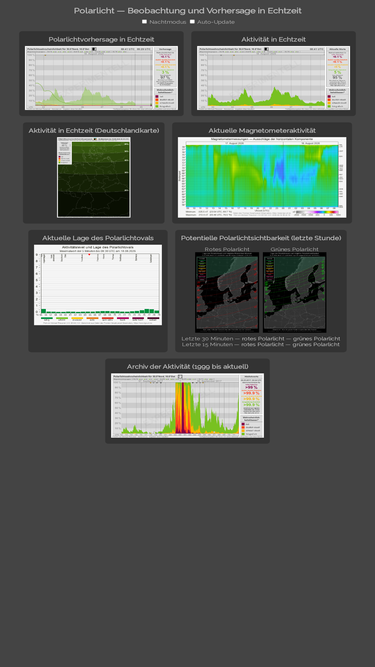
Task: Enable the Nachtmodus checkbox
Action: point(145,22)
